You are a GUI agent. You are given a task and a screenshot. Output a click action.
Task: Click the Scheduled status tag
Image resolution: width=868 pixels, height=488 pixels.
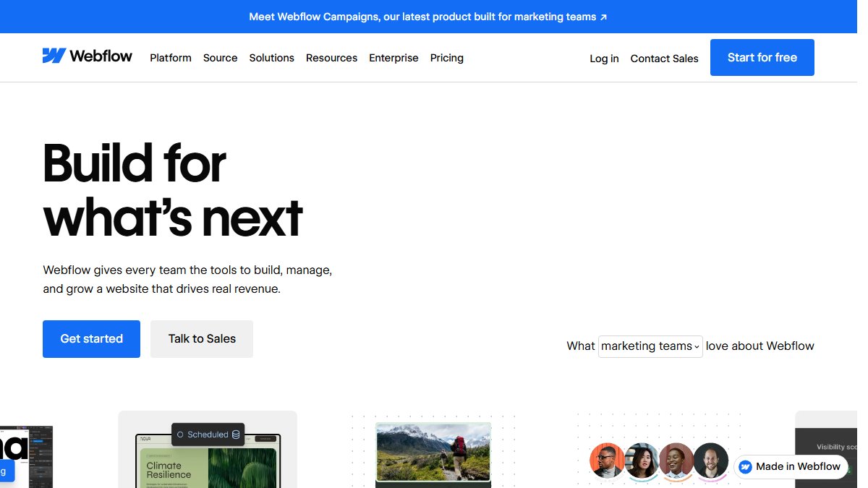208,435
